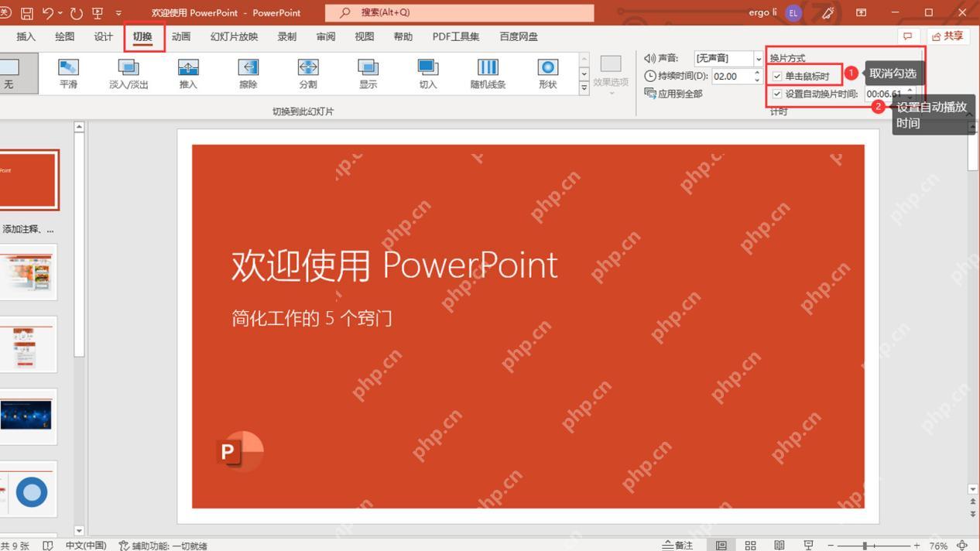Apply the 淡入/淡出 fade transition
This screenshot has height=551, width=980.
click(128, 74)
